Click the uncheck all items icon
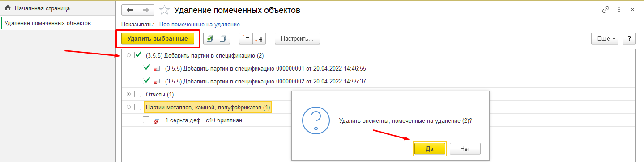Image resolution: width=644 pixels, height=162 pixels. click(223, 38)
